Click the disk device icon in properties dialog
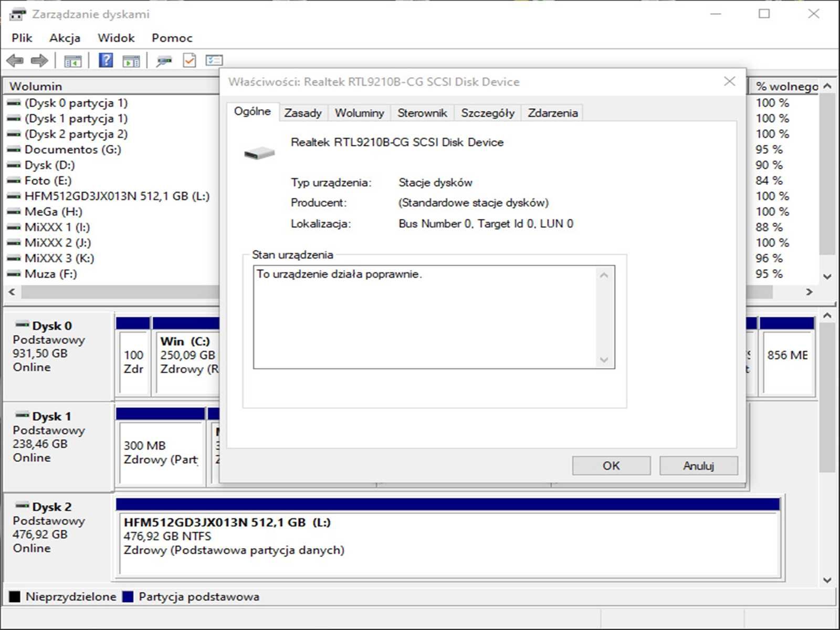Viewport: 840px width, 630px height. click(x=259, y=153)
